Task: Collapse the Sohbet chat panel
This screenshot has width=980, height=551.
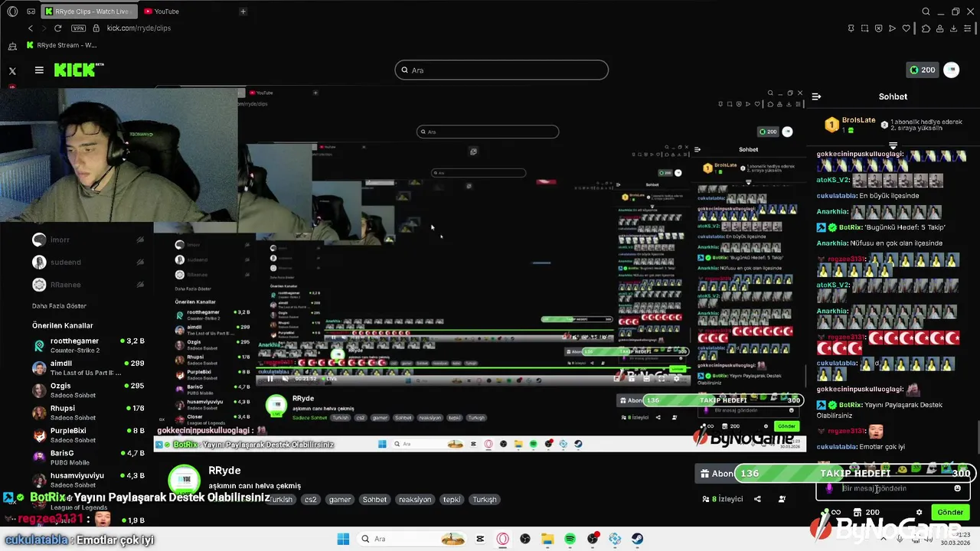Action: [816, 96]
